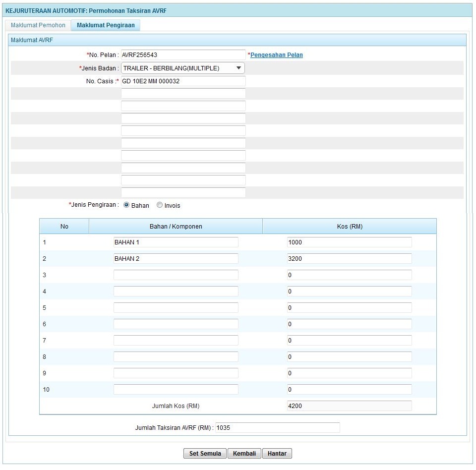Click the cost field showing 3200
The image size is (476, 470).
click(350, 259)
